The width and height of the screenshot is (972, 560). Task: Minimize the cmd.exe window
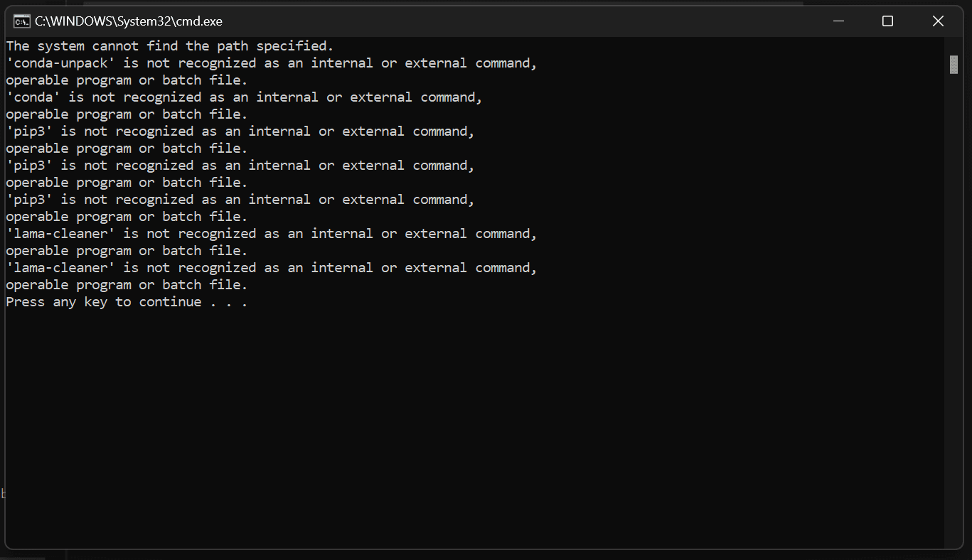pyautogui.click(x=838, y=21)
